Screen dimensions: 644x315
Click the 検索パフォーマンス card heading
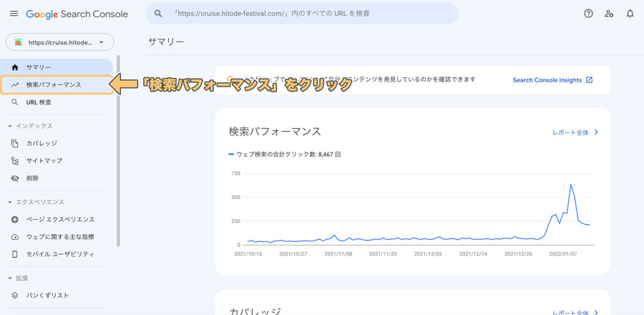(x=275, y=132)
